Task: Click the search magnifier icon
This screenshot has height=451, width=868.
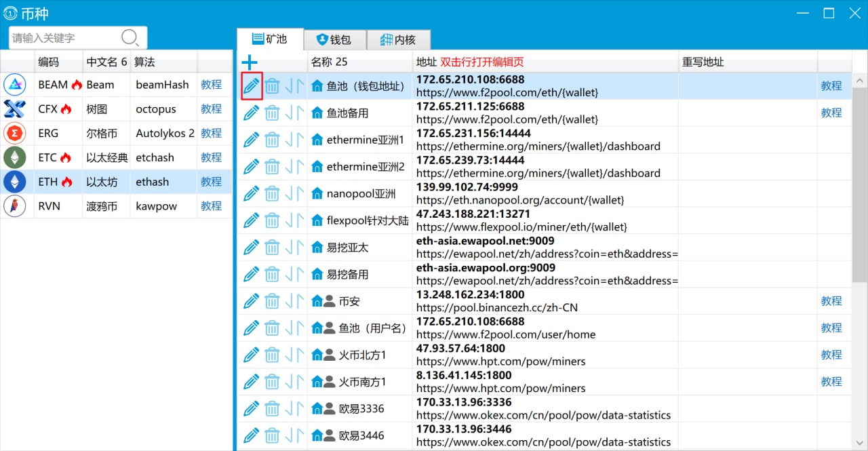Action: (x=130, y=38)
